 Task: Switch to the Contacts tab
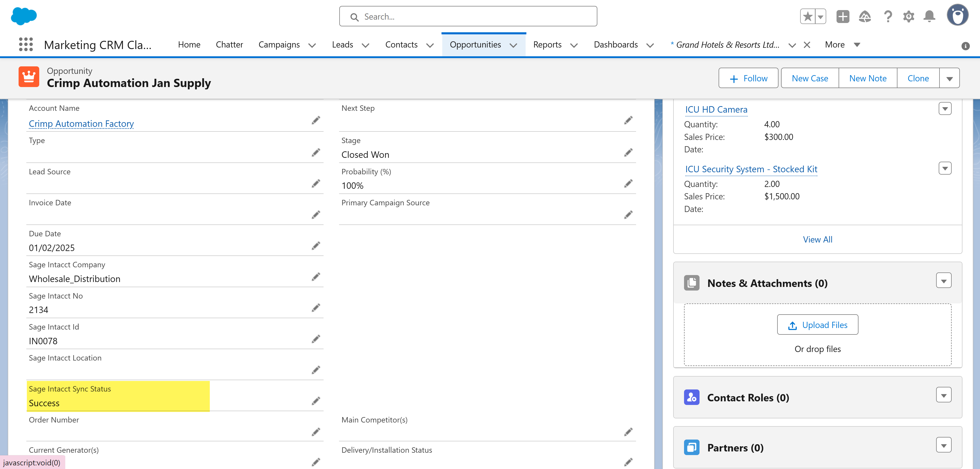401,44
